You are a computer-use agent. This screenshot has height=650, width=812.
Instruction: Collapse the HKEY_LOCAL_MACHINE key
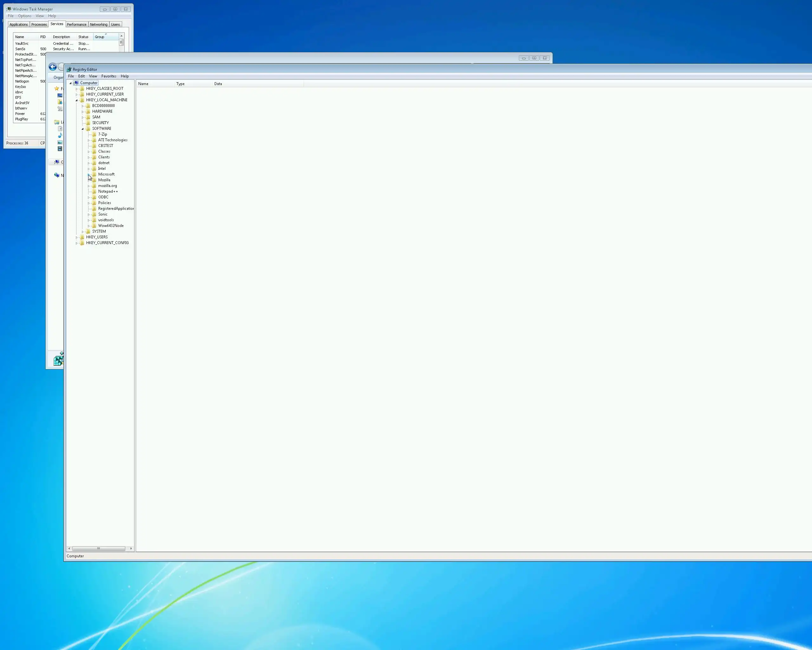point(77,100)
